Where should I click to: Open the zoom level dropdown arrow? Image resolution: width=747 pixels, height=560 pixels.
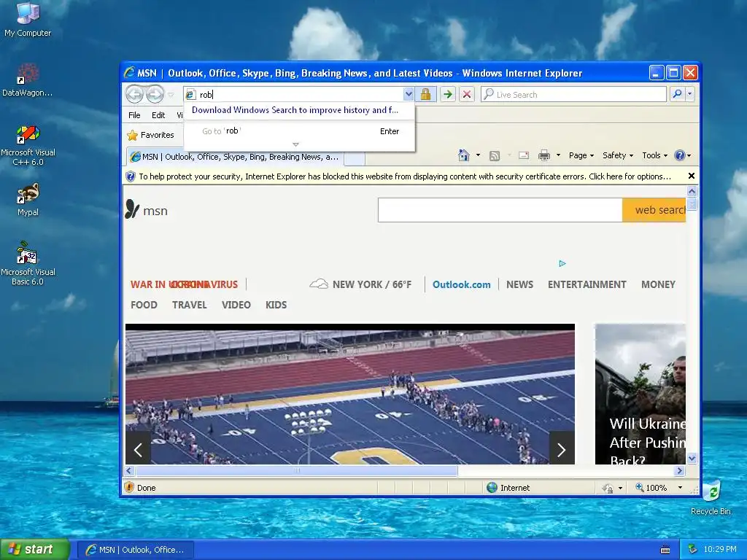(x=680, y=488)
